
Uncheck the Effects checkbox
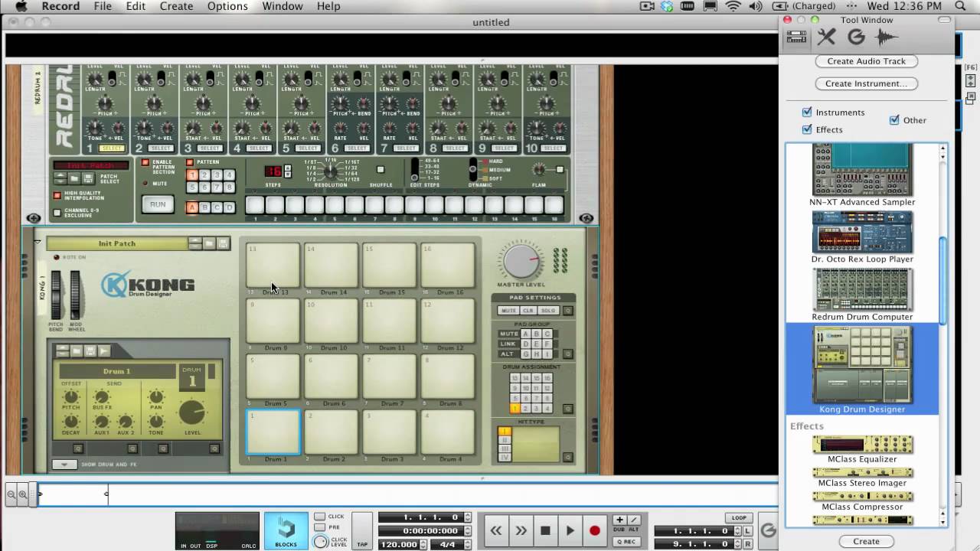click(806, 129)
